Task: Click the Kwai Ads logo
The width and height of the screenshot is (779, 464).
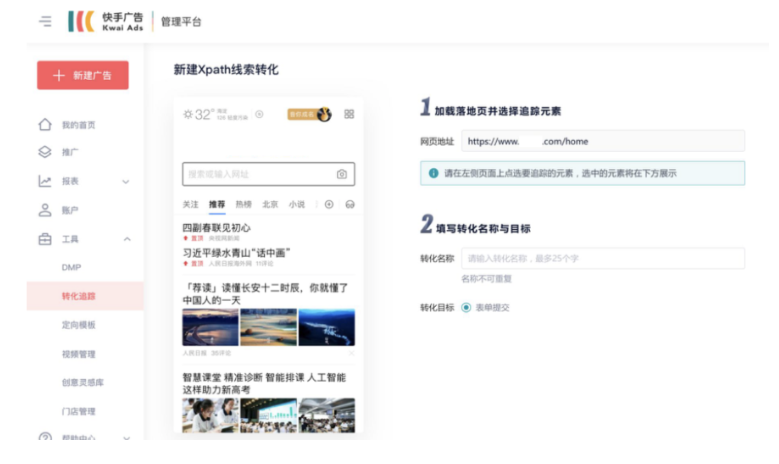Action: 105,21
